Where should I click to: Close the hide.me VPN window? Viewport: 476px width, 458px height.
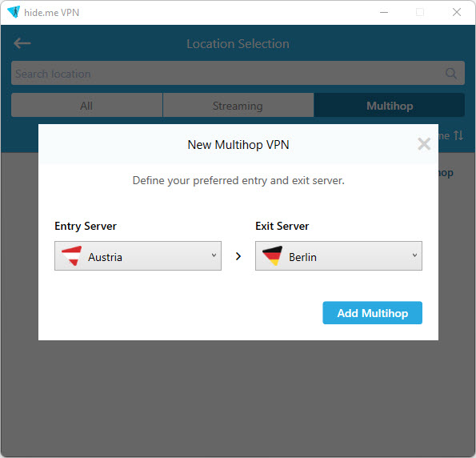pyautogui.click(x=457, y=13)
